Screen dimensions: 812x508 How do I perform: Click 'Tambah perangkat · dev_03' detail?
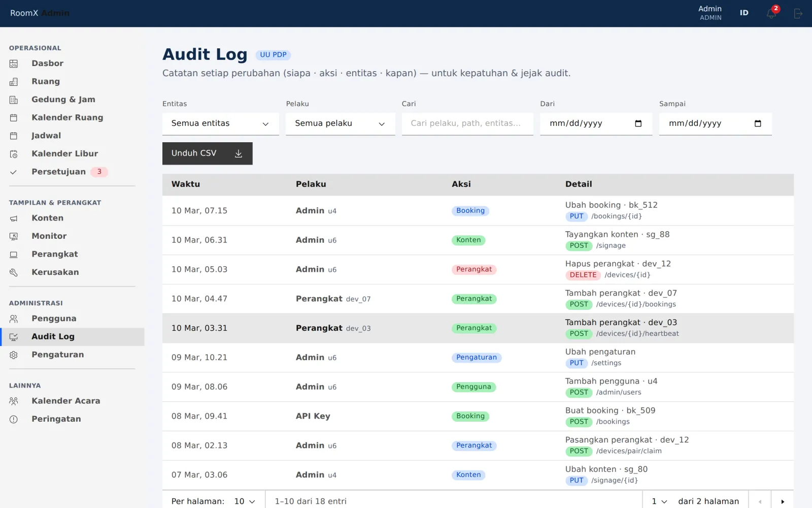pos(621,323)
